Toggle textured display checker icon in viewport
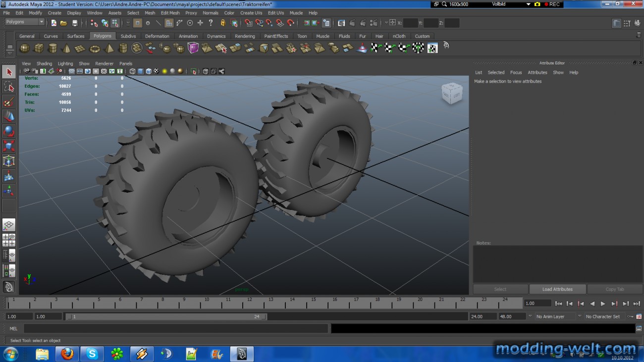This screenshot has width=644, height=362. (x=156, y=71)
